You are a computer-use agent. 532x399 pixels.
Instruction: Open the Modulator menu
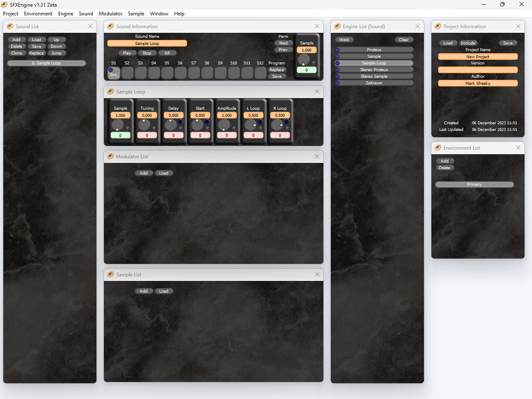pos(110,13)
